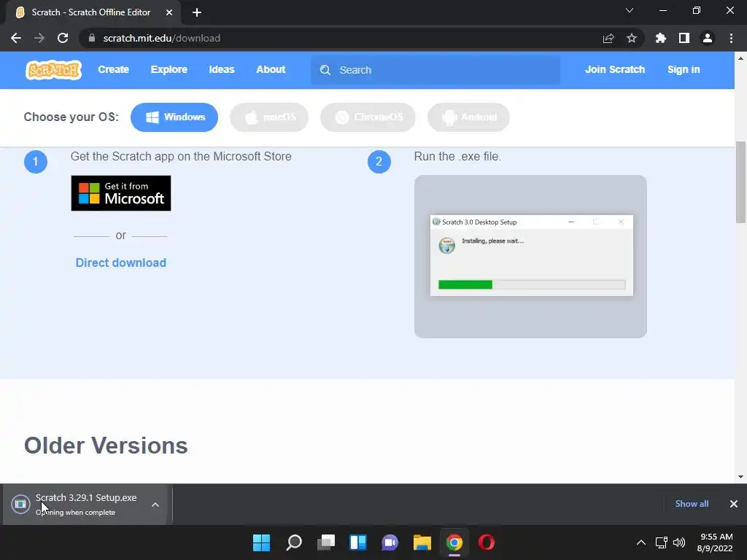747x560 pixels.
Task: Click the scrollbar down arrow
Action: [741, 477]
